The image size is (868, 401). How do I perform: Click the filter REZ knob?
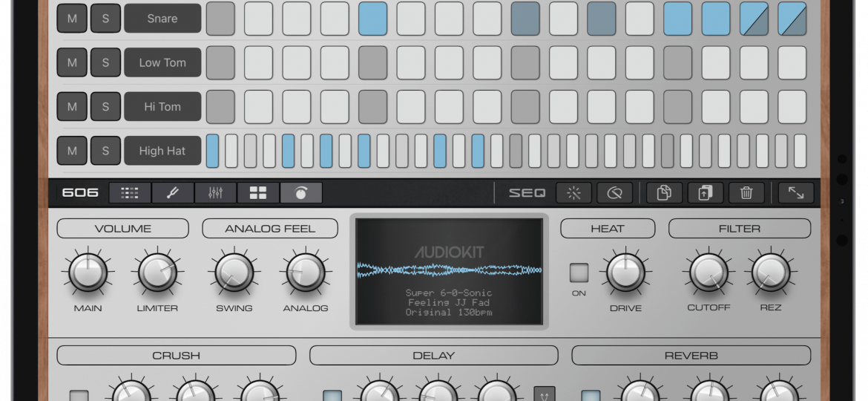click(x=771, y=273)
